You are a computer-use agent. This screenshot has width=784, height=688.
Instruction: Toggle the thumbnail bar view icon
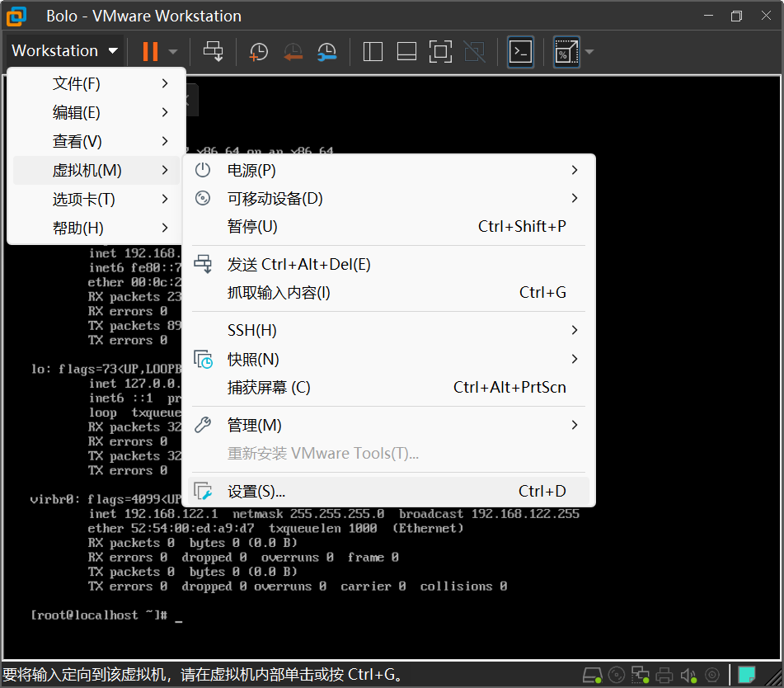tap(406, 51)
